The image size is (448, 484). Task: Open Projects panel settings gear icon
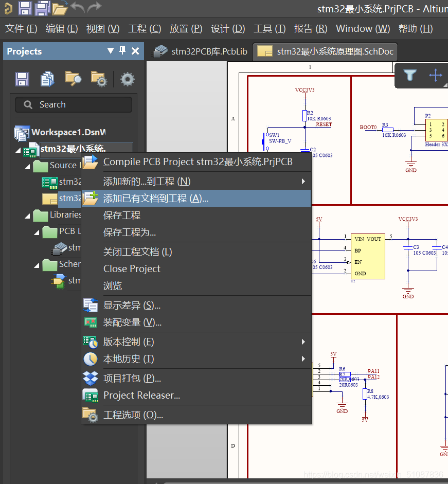128,79
